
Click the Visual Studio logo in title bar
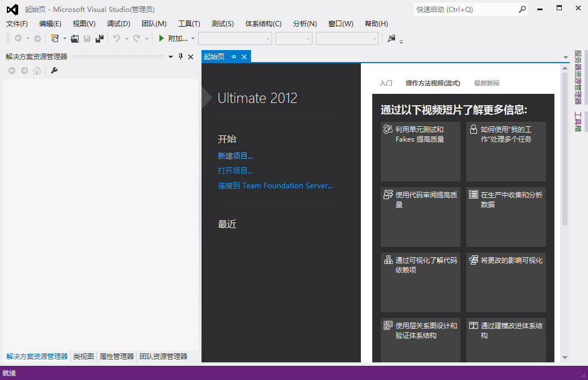(x=13, y=9)
